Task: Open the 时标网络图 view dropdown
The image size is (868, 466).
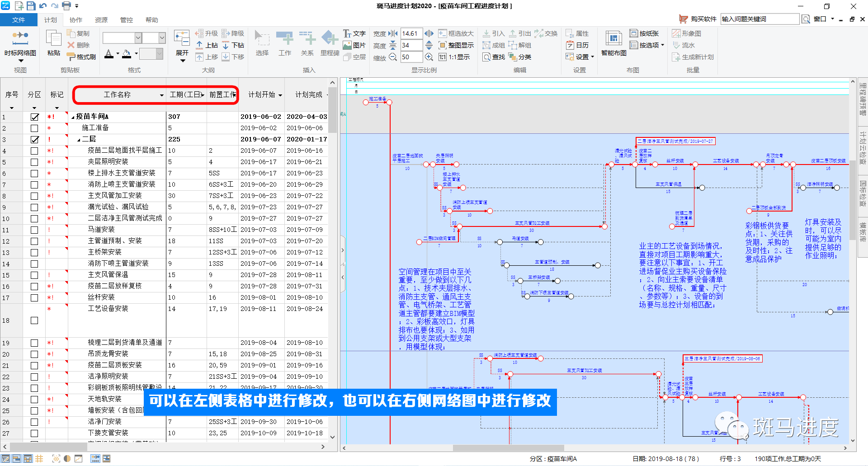Action: click(20, 61)
